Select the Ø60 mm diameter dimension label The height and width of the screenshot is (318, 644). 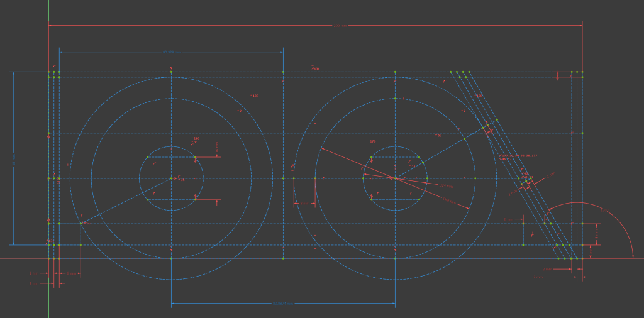pyautogui.click(x=449, y=200)
